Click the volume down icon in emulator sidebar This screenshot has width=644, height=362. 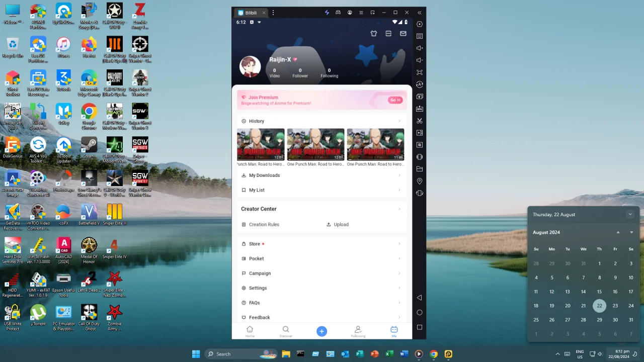pyautogui.click(x=420, y=60)
